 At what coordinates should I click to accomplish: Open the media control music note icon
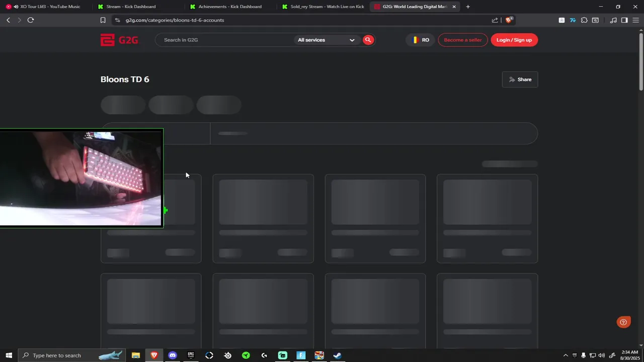coord(613,20)
